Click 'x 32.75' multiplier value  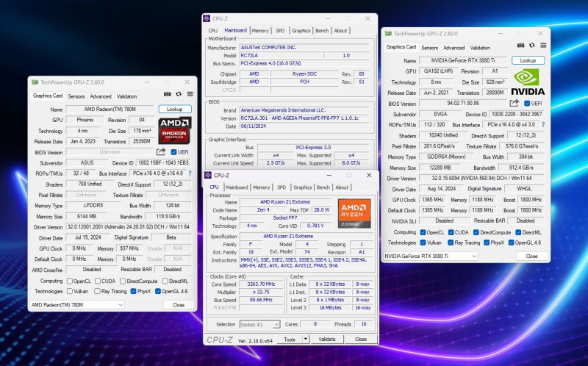click(x=261, y=292)
